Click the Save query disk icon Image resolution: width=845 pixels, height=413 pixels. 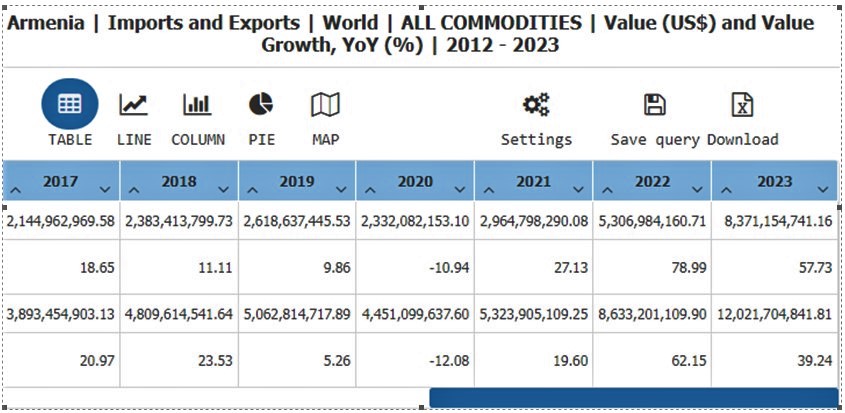coord(654,105)
